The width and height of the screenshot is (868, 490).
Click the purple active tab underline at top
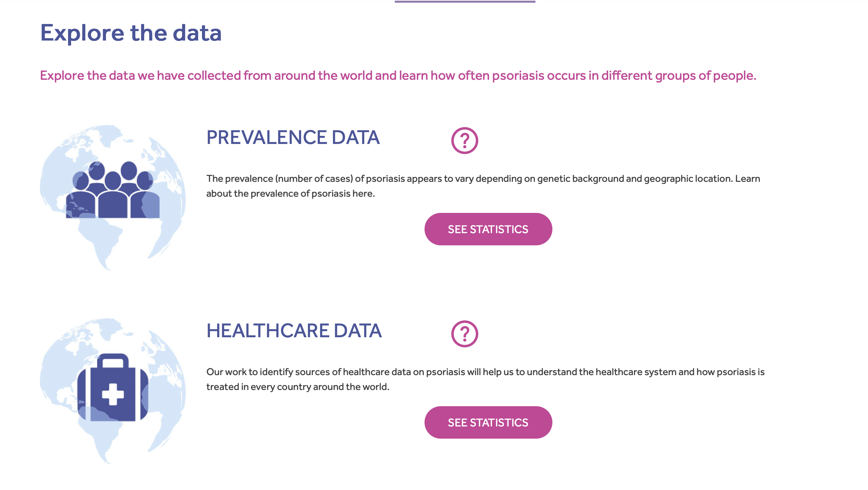[465, 2]
